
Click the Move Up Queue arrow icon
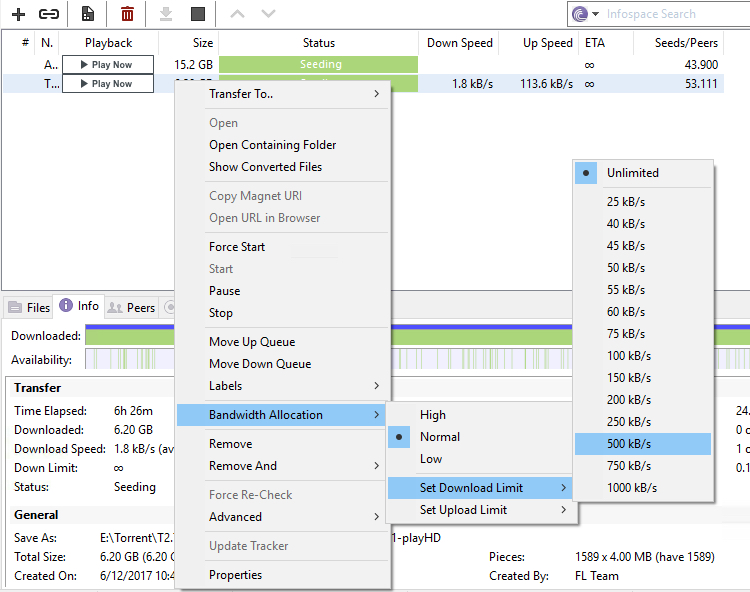point(237,14)
